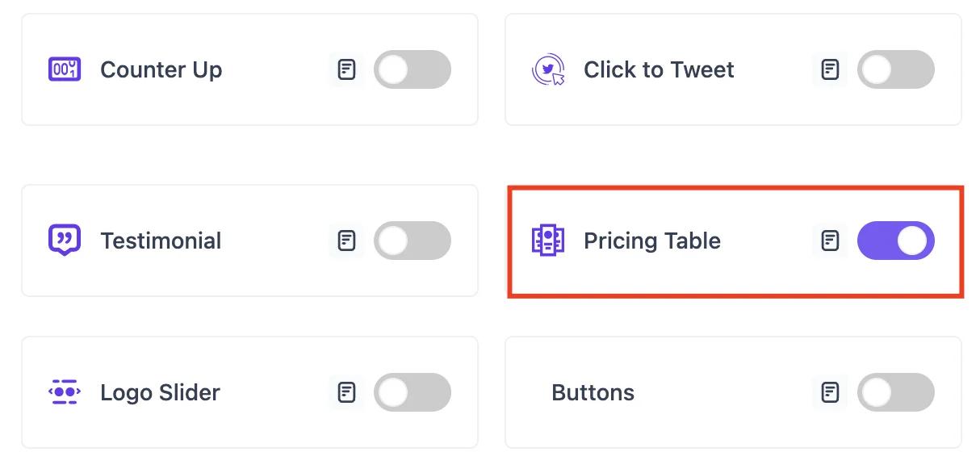Viewport: 980px width, 473px height.
Task: Open documentation icon beside Counter Up
Action: coord(346,69)
